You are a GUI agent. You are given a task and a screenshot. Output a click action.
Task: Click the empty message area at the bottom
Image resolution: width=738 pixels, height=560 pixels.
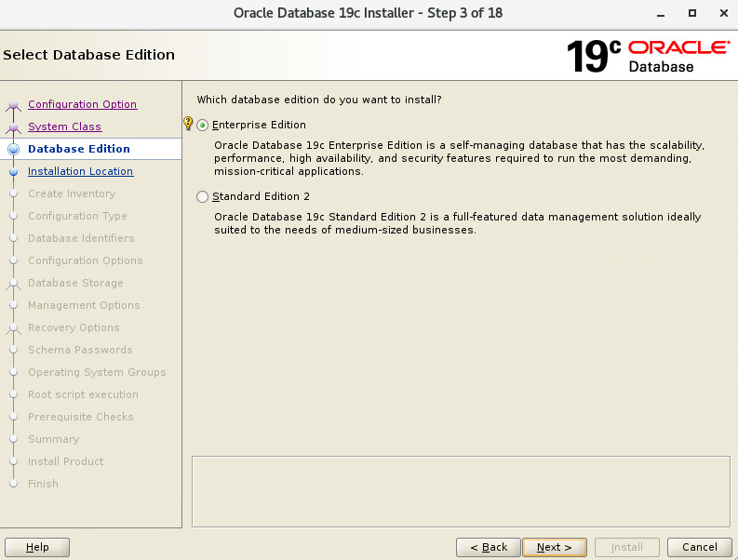pos(461,492)
